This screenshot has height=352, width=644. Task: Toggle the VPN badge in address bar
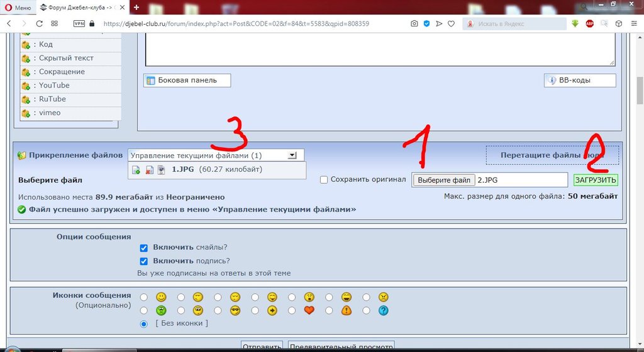79,23
